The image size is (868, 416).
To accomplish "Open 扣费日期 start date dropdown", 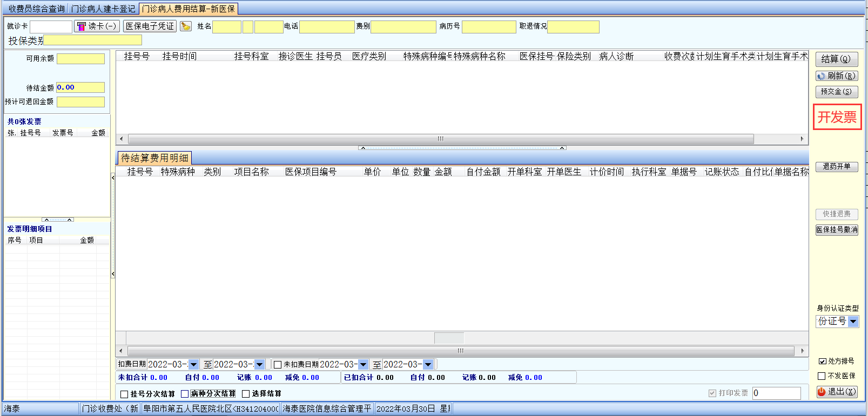I will [193, 365].
